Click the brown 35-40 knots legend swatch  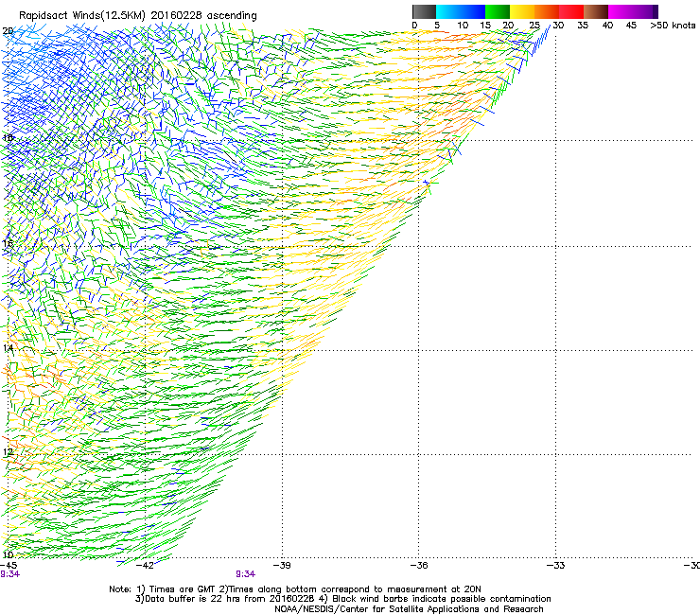[x=596, y=11]
